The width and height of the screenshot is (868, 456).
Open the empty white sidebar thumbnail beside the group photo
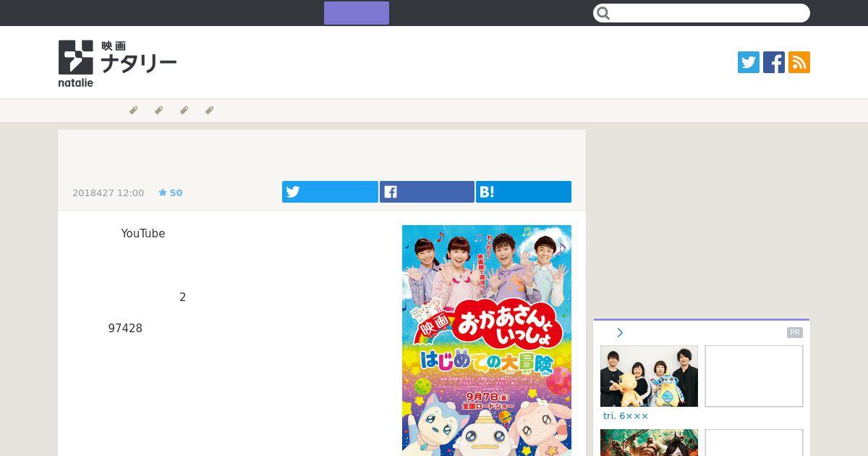(754, 376)
